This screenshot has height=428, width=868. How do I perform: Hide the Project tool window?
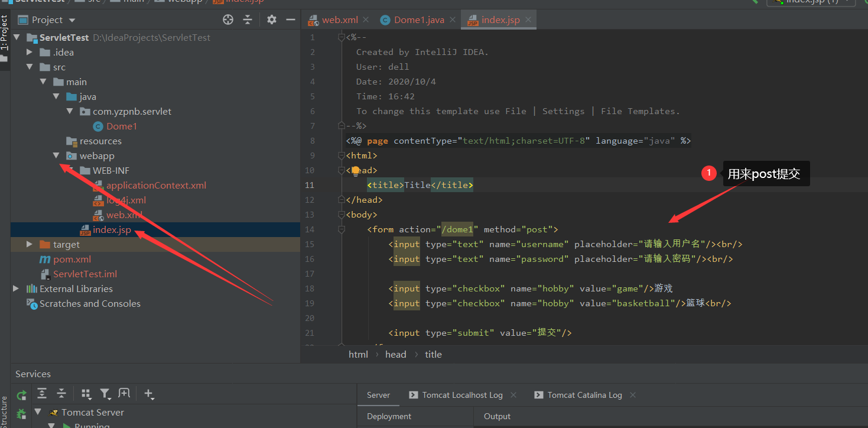[x=291, y=20]
